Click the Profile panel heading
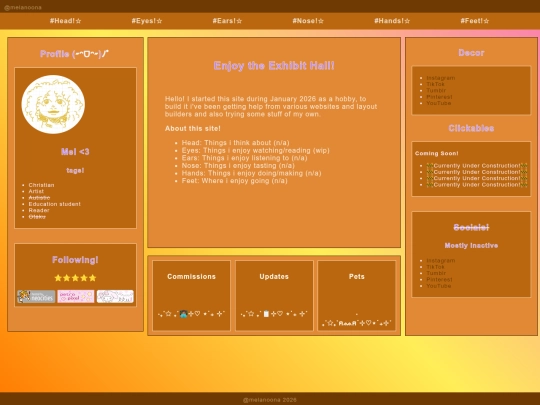540x405 pixels. click(x=75, y=54)
